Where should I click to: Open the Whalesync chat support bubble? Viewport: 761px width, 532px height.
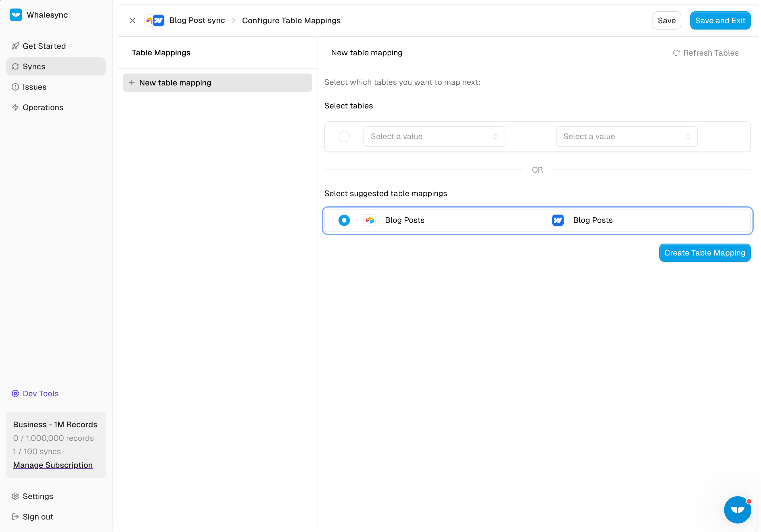point(737,510)
